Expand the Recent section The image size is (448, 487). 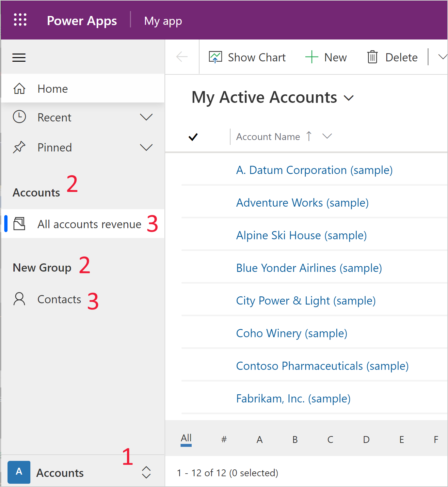pyautogui.click(x=146, y=117)
